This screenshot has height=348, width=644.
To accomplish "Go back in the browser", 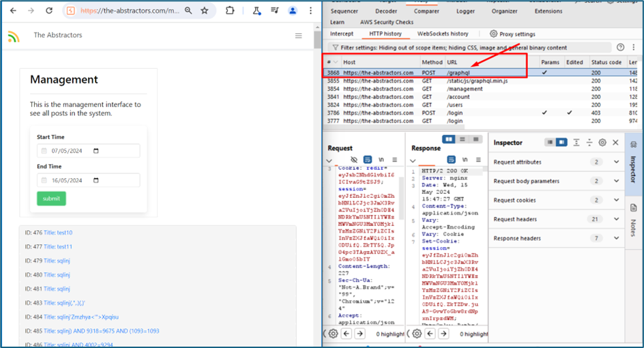I will 13,11.
